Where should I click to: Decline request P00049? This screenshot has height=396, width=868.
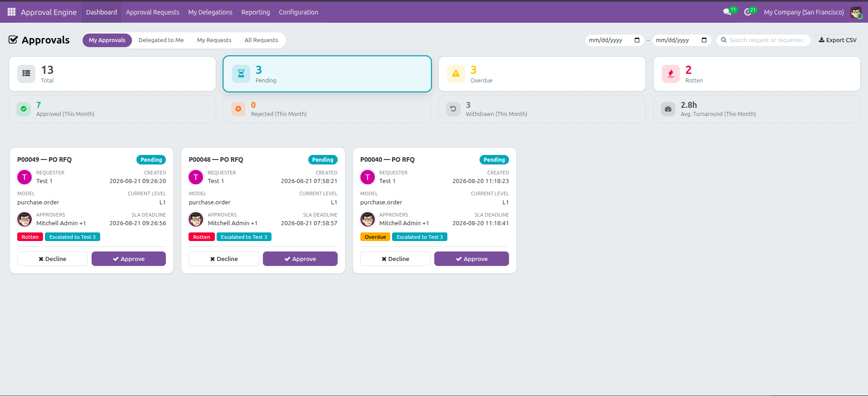pos(53,259)
